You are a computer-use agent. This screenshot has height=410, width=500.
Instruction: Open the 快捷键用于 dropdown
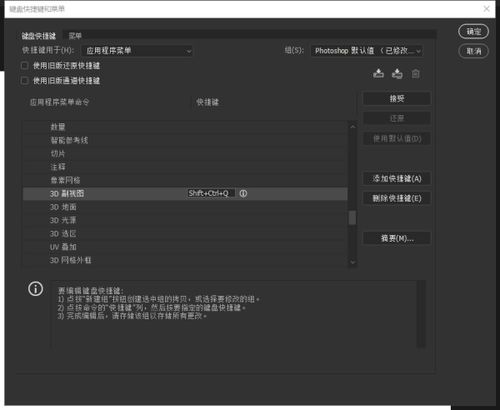[137, 51]
